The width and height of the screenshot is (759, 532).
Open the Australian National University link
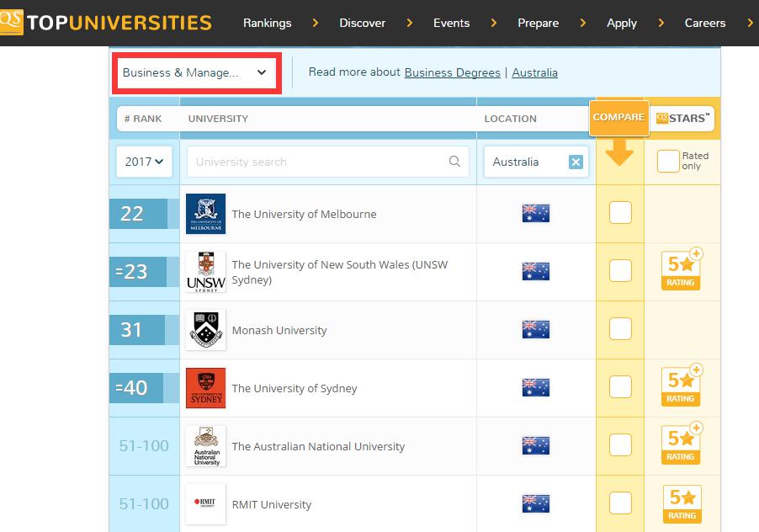(x=318, y=446)
